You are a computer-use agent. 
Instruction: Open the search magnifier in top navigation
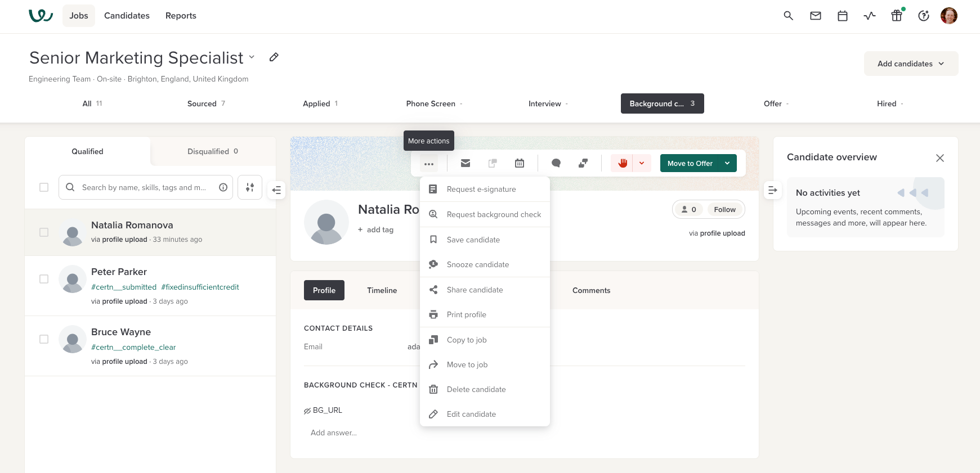click(x=788, y=16)
